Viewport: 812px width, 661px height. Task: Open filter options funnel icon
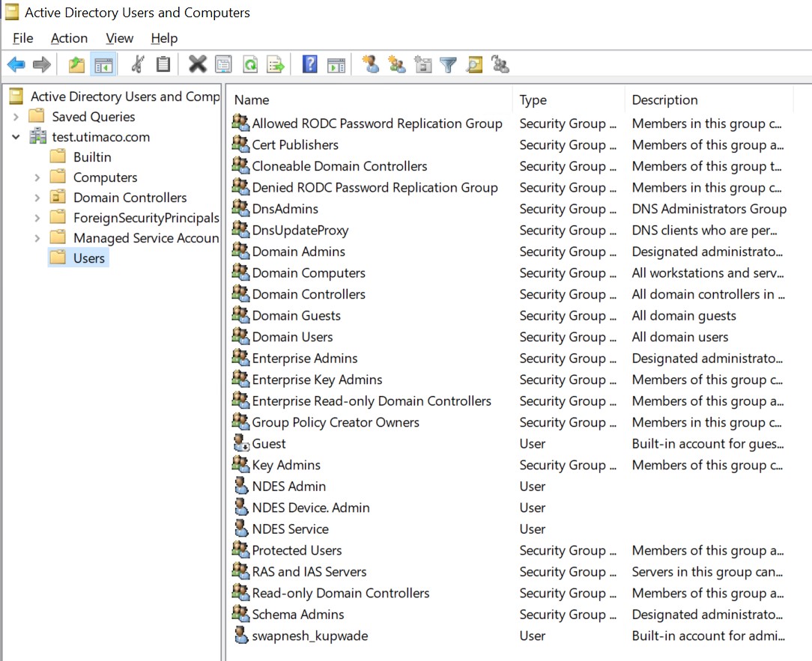(448, 64)
